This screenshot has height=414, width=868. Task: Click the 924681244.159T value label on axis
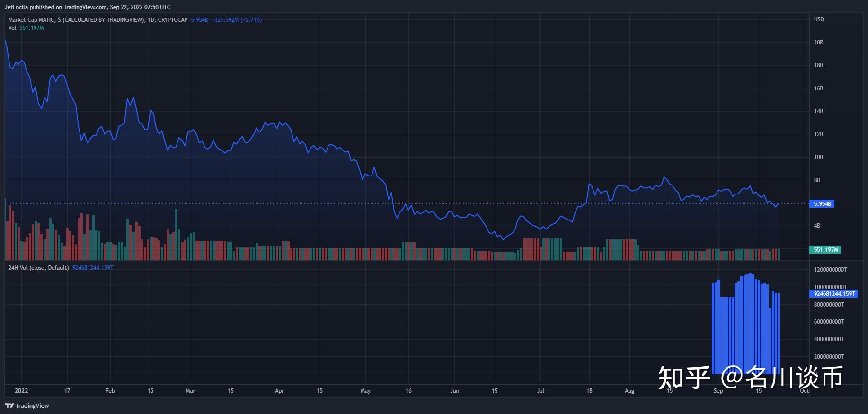(x=834, y=294)
